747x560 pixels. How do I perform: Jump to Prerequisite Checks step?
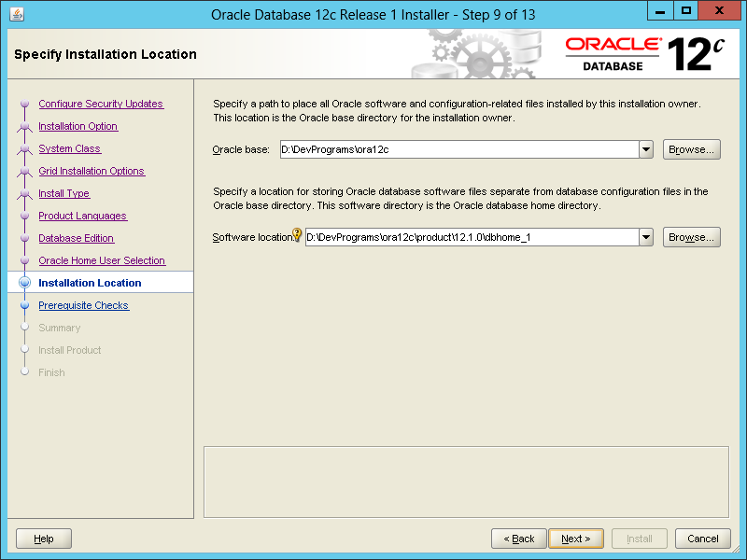(x=84, y=305)
